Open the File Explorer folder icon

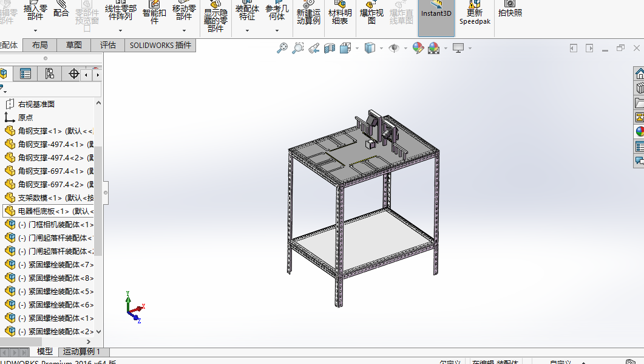639,103
